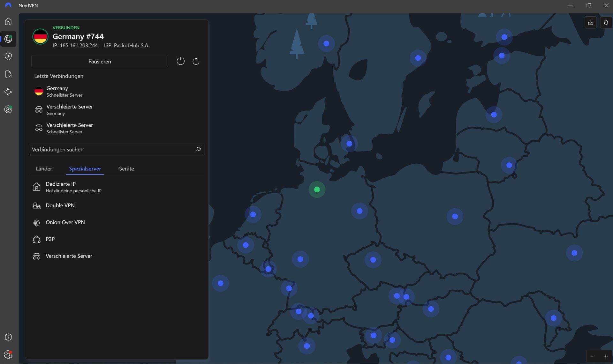The image size is (613, 364).
Task: Select recent Verschleierte Server Germany entry
Action: tap(117, 110)
